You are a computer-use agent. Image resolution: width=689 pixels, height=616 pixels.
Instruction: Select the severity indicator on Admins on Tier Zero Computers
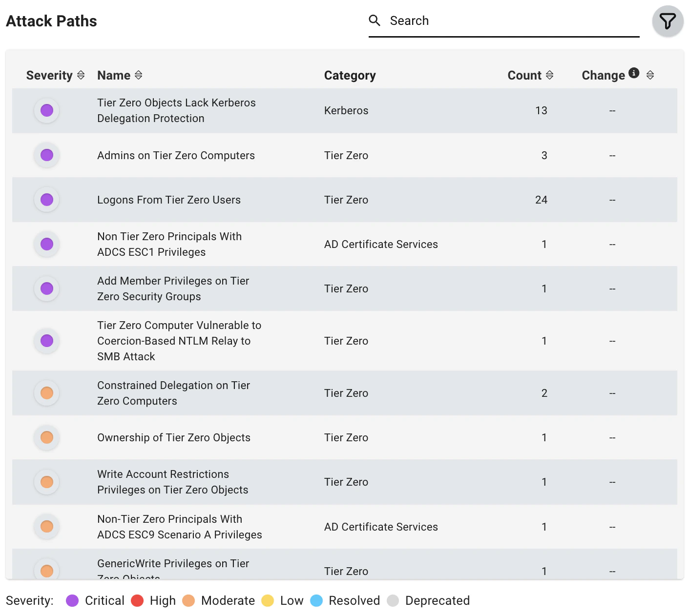(46, 155)
